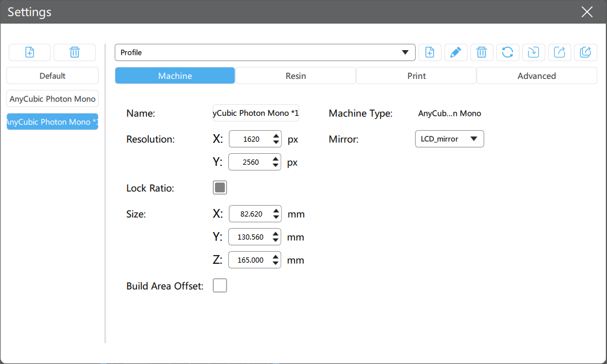This screenshot has width=607, height=364.
Task: Create a new profile with the add icon
Action: tap(430, 52)
